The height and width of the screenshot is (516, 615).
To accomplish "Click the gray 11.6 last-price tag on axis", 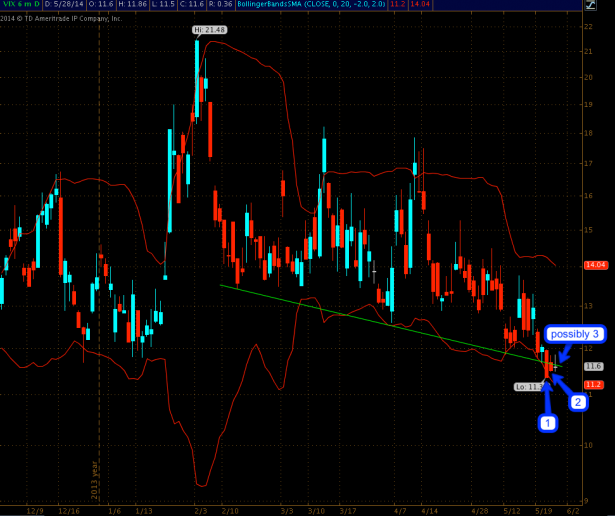I will tap(593, 367).
